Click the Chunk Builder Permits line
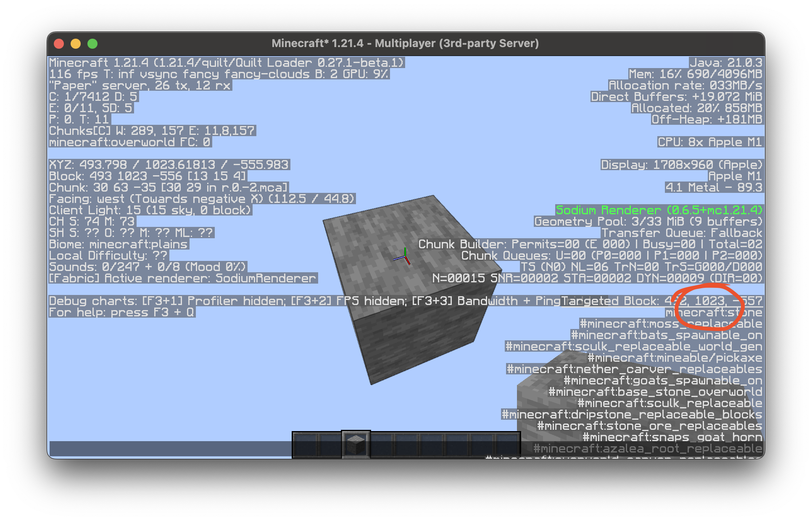The height and width of the screenshot is (521, 812). (588, 244)
